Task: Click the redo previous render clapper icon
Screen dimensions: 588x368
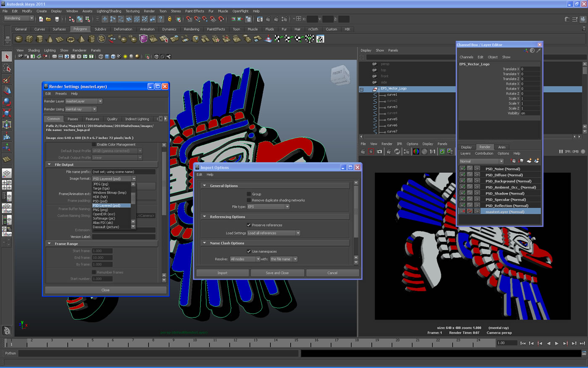Action: (363, 151)
